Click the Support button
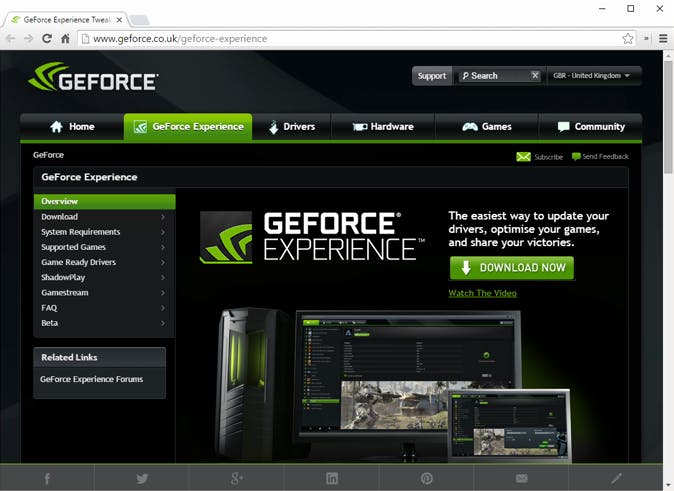674x491 pixels. pyautogui.click(x=432, y=76)
